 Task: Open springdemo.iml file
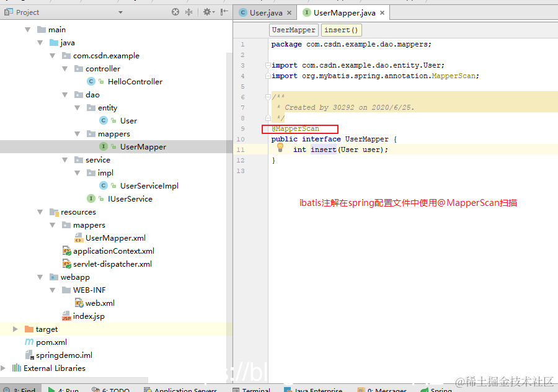[64, 355]
